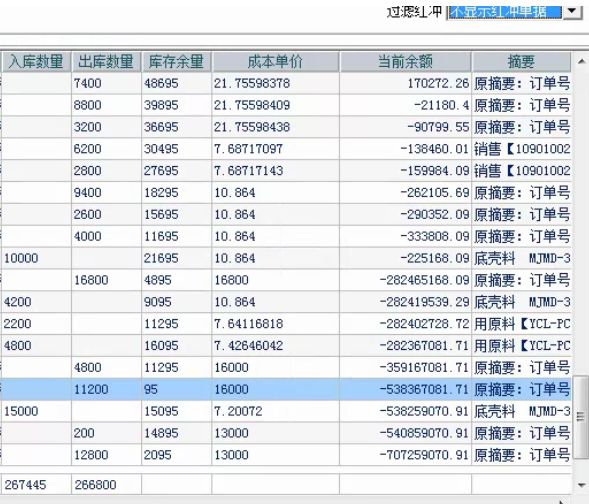Click outbound quantity cell 8800

(106, 105)
